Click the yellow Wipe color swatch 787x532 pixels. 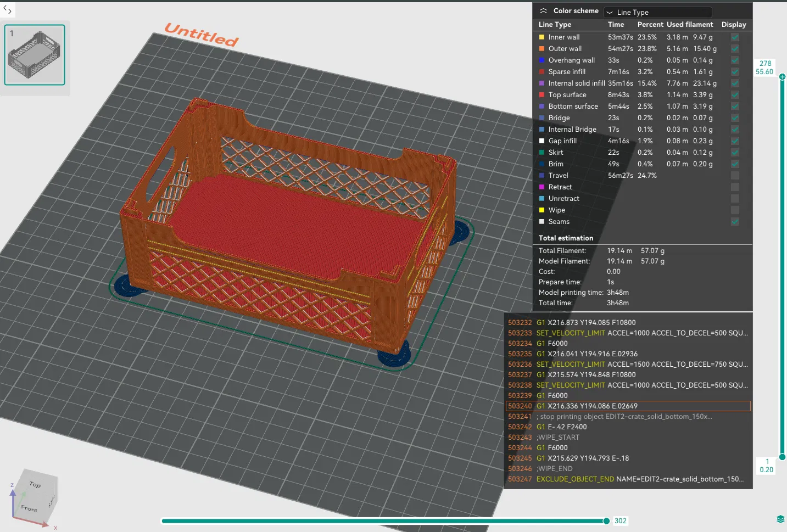click(542, 210)
